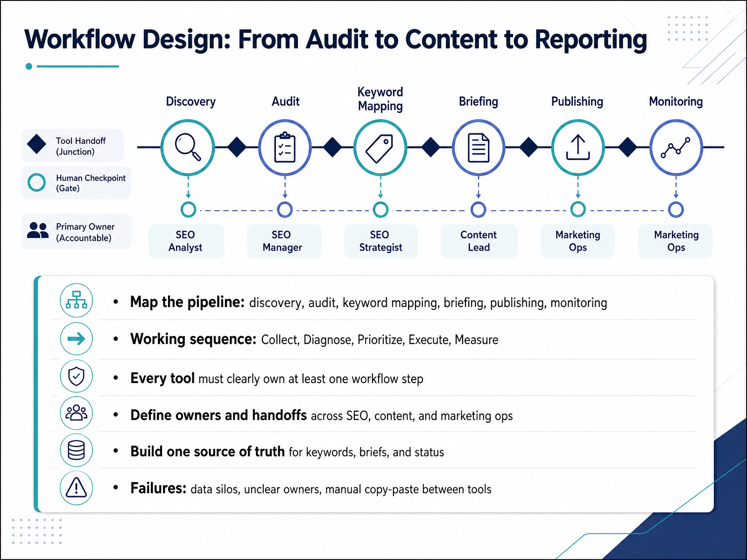Click the checkpoint gate circle above SEO Manager
This screenshot has height=560, width=747.
285,210
